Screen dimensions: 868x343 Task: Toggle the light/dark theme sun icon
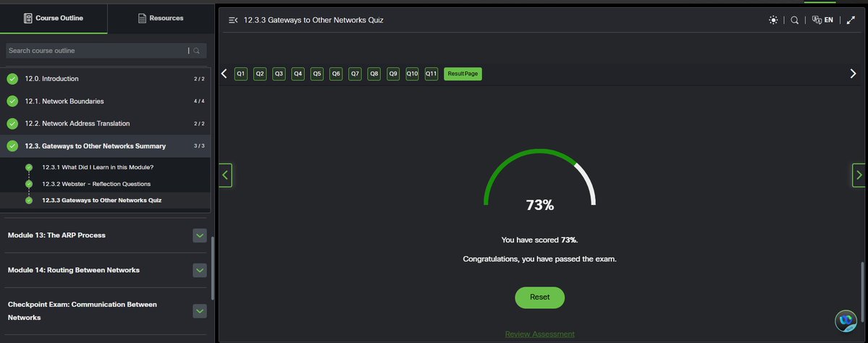click(773, 20)
